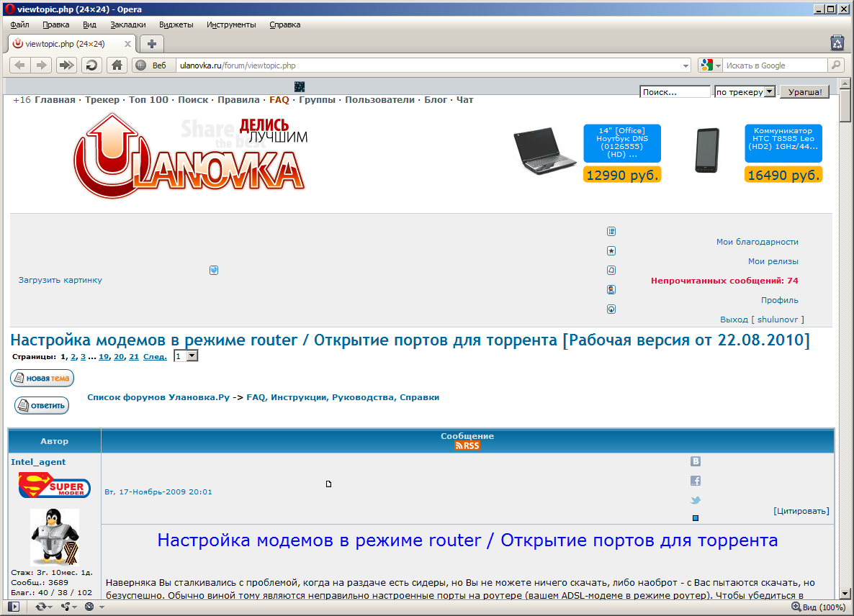Open the closed tabs trash icon
The width and height of the screenshot is (854, 616).
coord(837,42)
